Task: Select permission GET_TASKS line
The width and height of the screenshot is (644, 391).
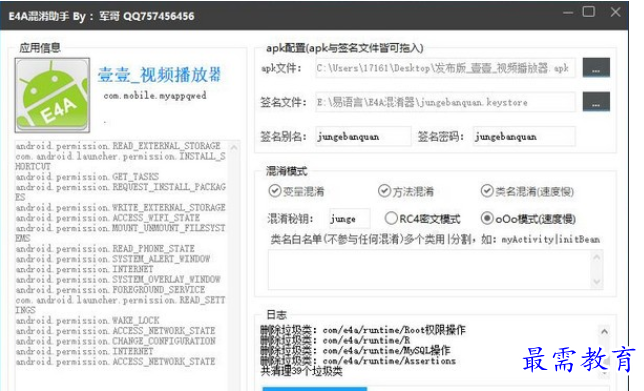Action: pyautogui.click(x=87, y=177)
